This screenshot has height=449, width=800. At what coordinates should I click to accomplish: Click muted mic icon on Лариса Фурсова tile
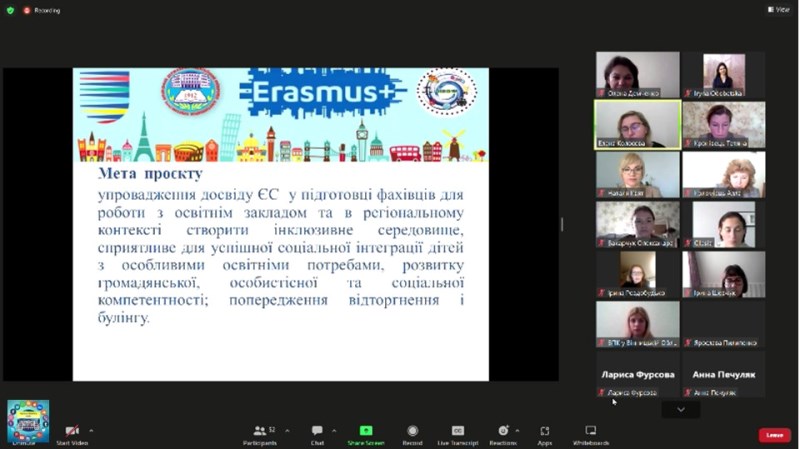point(602,392)
